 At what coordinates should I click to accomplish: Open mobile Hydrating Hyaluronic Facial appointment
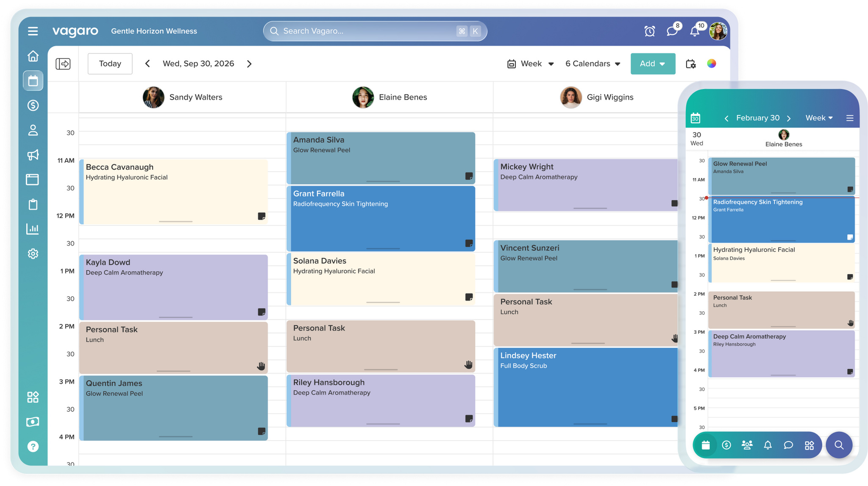pos(782,263)
